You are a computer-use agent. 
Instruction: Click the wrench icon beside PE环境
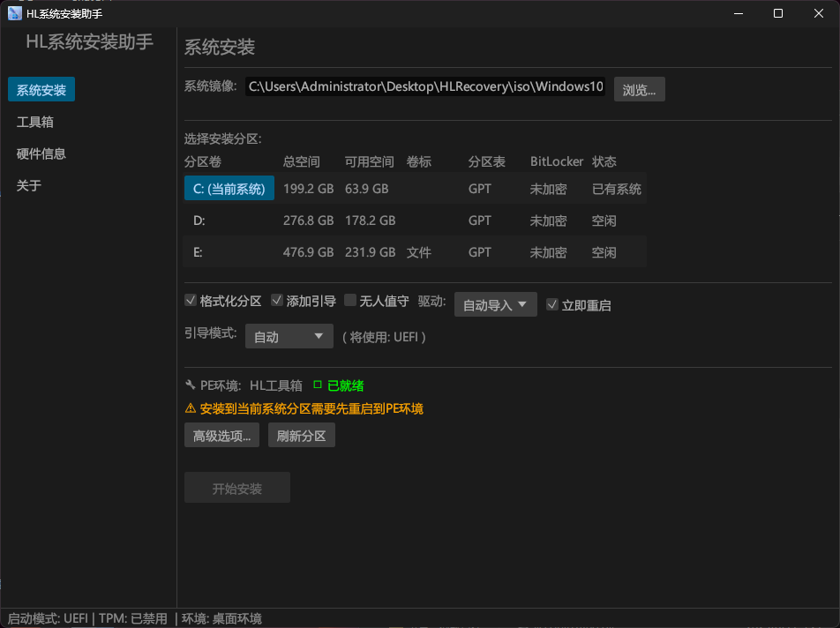(190, 385)
